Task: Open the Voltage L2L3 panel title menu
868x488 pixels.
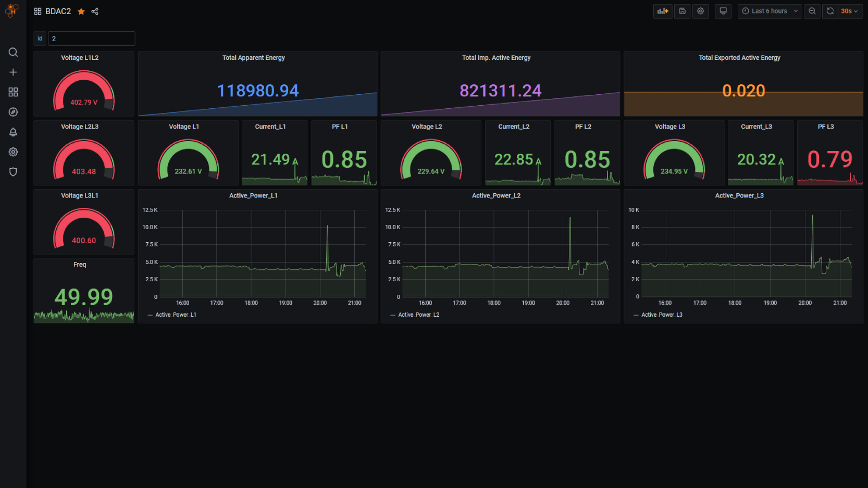Action: pos(80,127)
